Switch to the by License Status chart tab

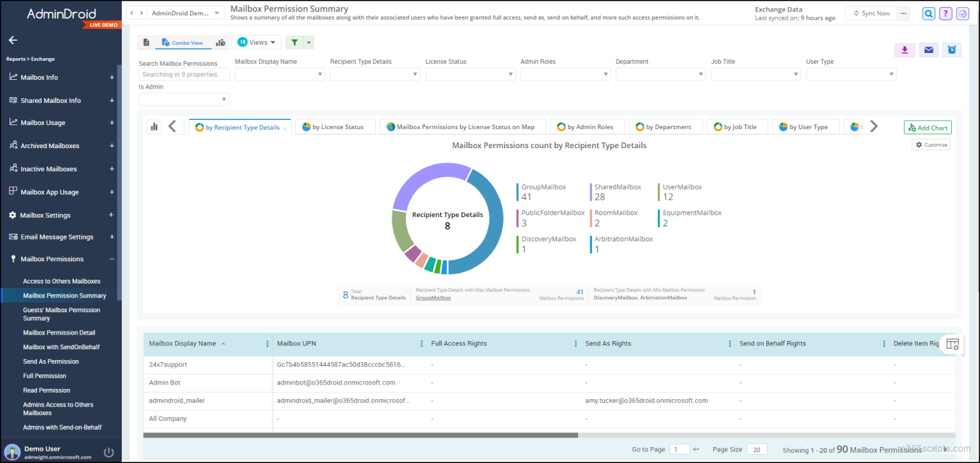[x=334, y=126]
